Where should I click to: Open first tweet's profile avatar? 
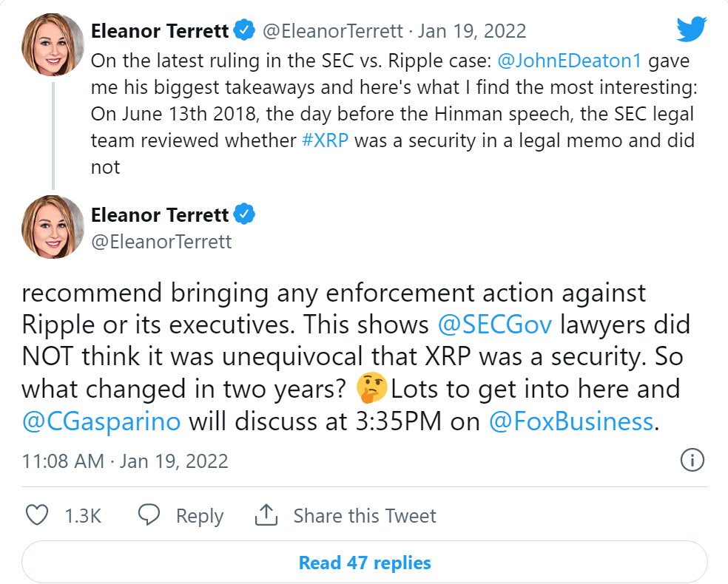53,44
